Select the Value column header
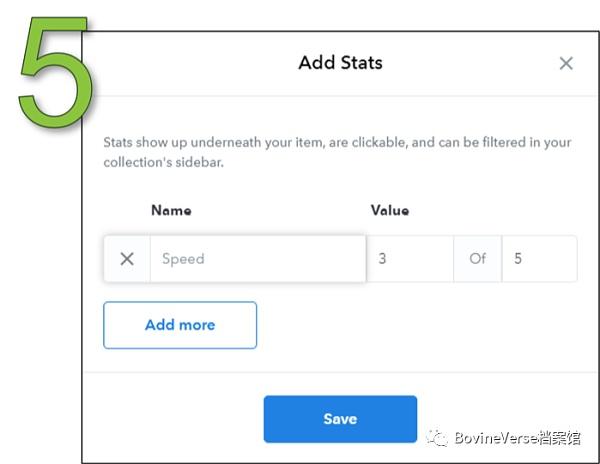The image size is (600, 464). 389,211
